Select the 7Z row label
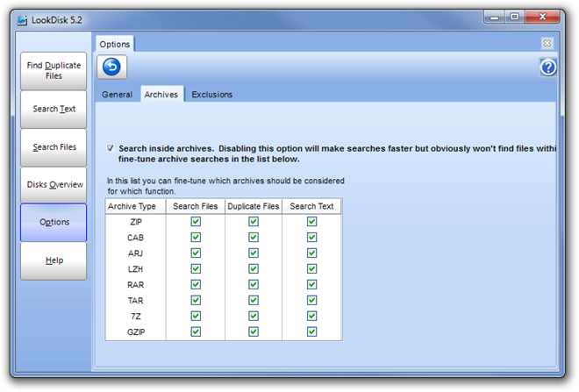 tap(135, 317)
